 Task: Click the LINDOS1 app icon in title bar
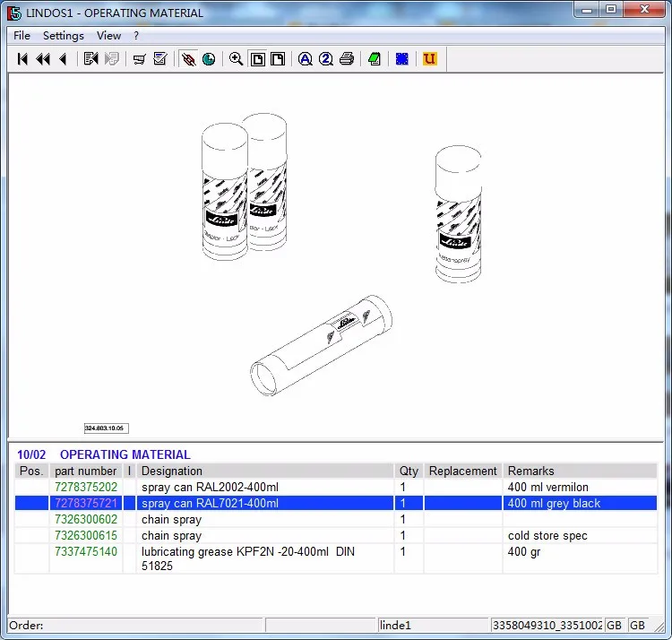14,13
